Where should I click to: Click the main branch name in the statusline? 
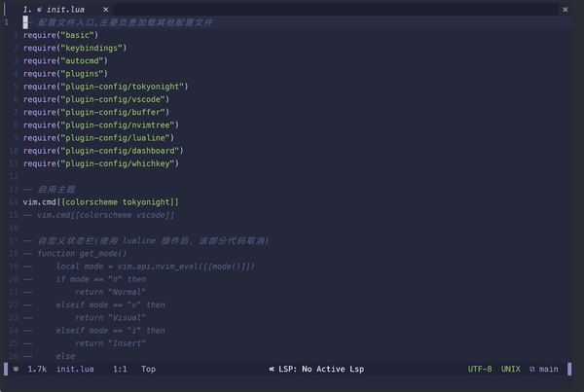click(x=549, y=370)
